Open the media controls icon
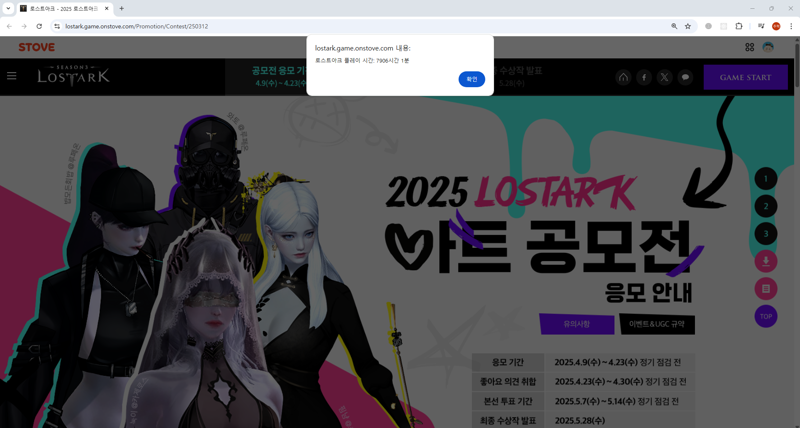The width and height of the screenshot is (800, 428). pyautogui.click(x=761, y=26)
